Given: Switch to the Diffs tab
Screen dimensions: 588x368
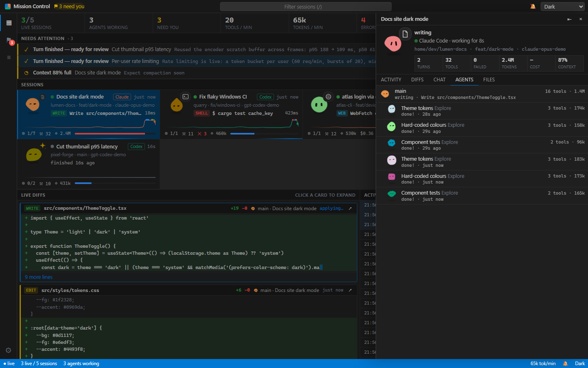Looking at the screenshot, I should pos(417,80).
